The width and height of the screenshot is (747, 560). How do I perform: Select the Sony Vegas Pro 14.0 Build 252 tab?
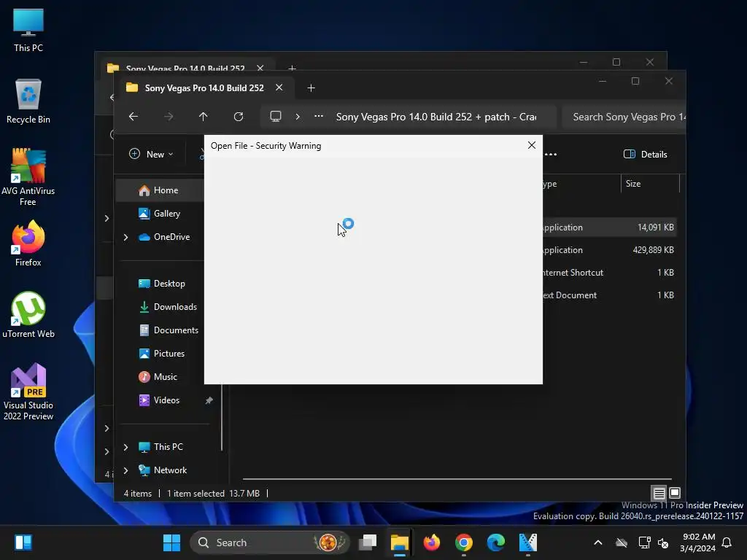204,88
